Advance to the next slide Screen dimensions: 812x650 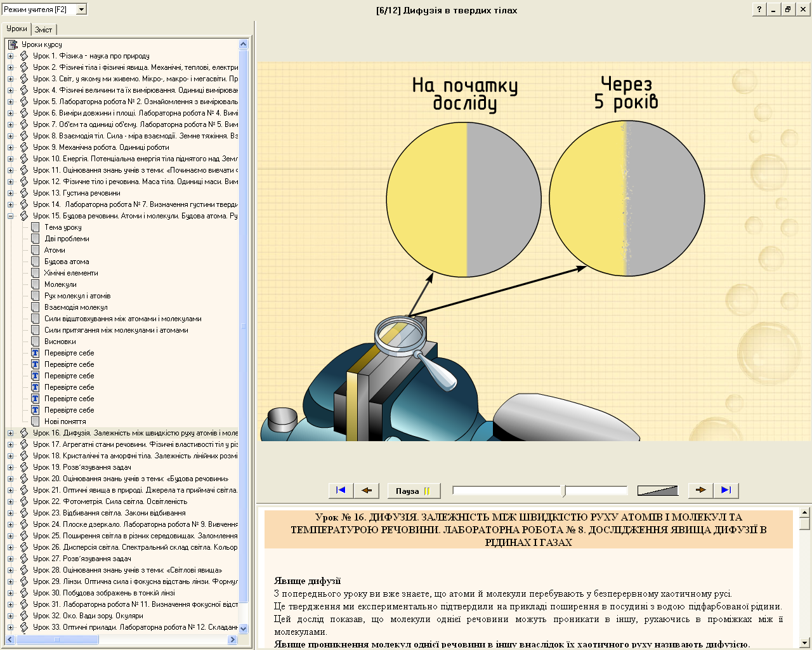700,490
